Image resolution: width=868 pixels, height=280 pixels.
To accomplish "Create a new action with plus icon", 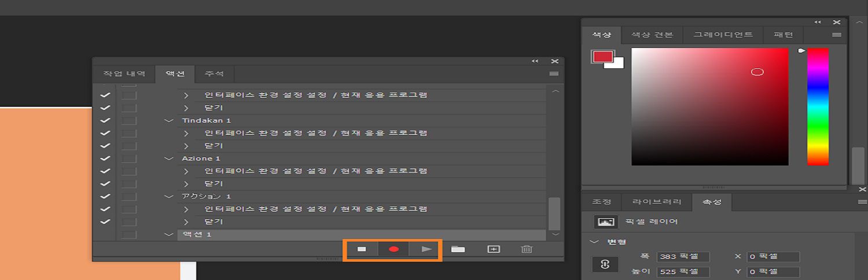I will click(x=494, y=249).
